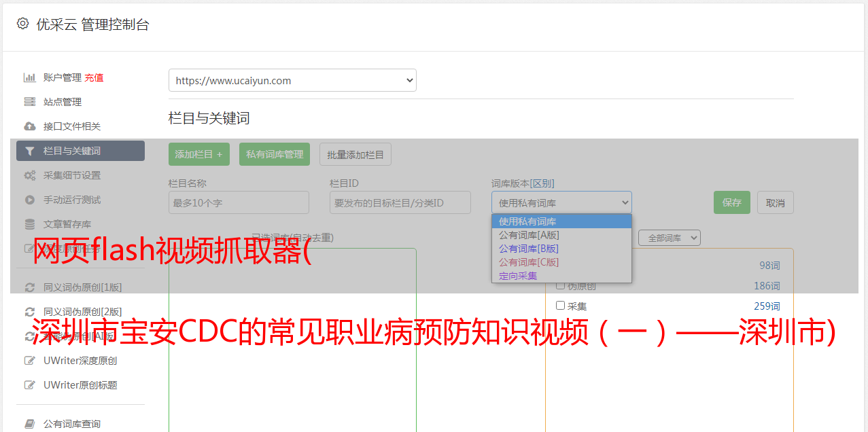Click the edit icon for UWriter原创标题
The width and height of the screenshot is (868, 432).
[x=29, y=385]
